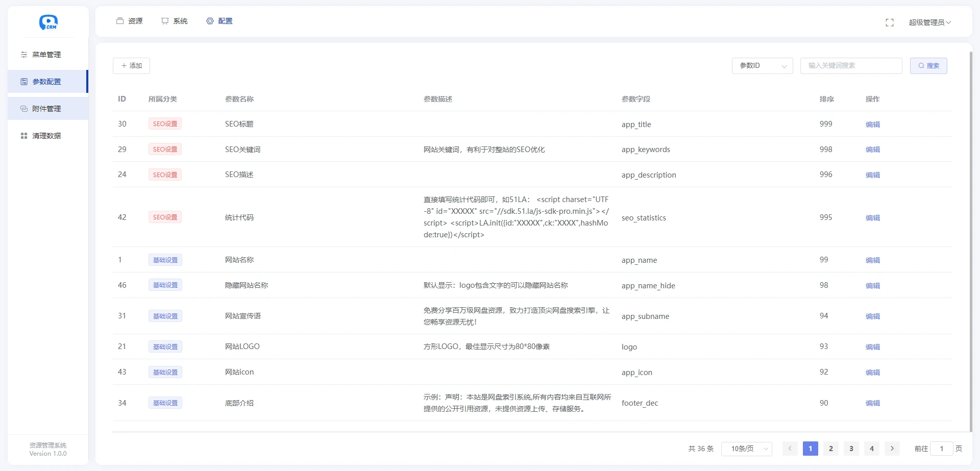
Task: Edit the 统计代码 row
Action: [873, 217]
